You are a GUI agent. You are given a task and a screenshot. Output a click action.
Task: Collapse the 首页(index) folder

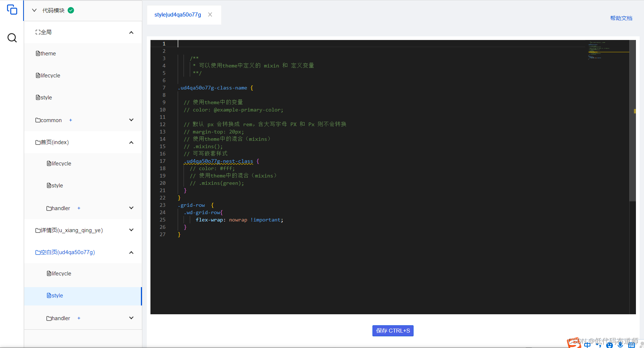tap(131, 143)
